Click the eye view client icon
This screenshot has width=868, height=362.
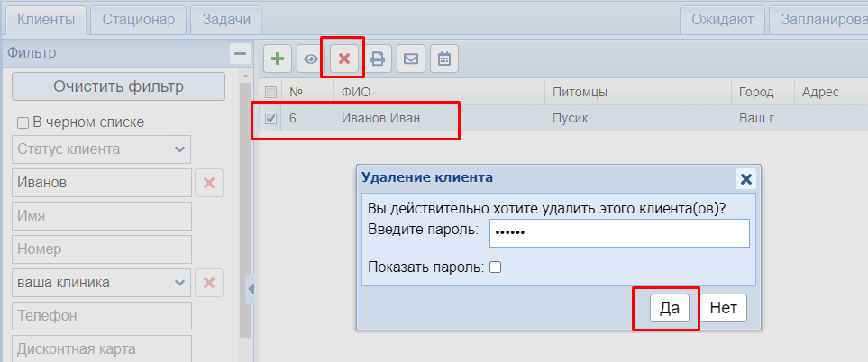tap(311, 59)
